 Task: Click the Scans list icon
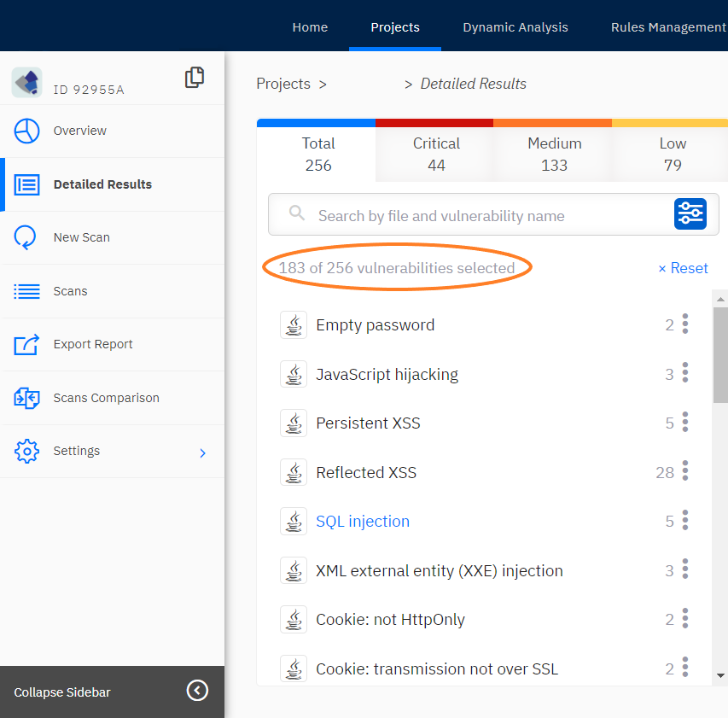point(26,291)
